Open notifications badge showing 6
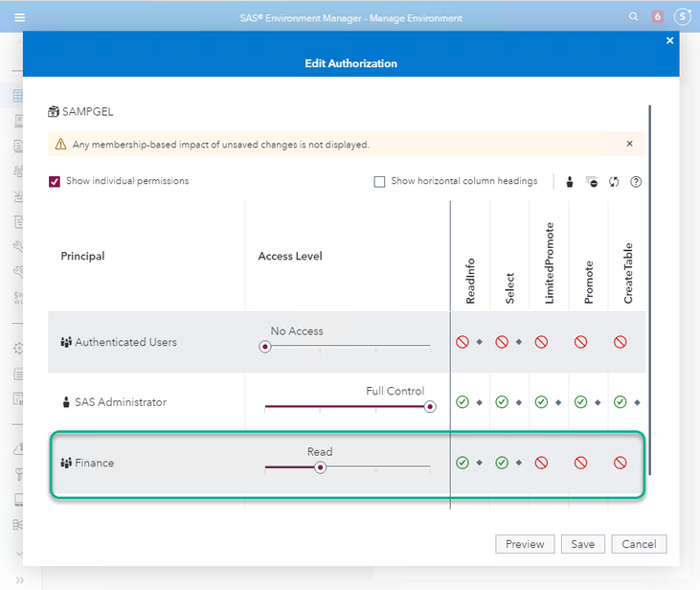Image resolution: width=700 pixels, height=590 pixels. click(657, 17)
